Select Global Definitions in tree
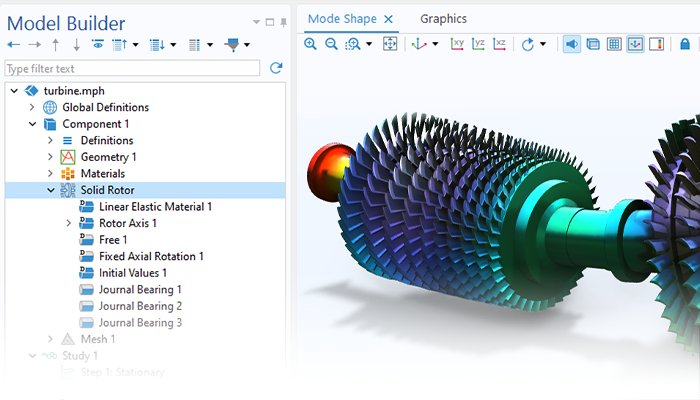 tap(105, 107)
